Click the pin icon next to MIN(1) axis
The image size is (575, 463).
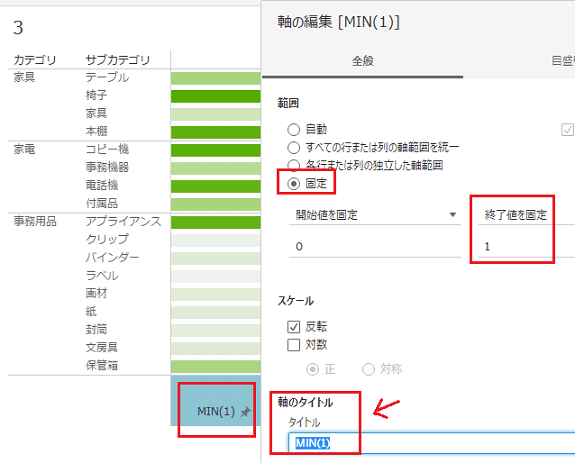coord(245,412)
